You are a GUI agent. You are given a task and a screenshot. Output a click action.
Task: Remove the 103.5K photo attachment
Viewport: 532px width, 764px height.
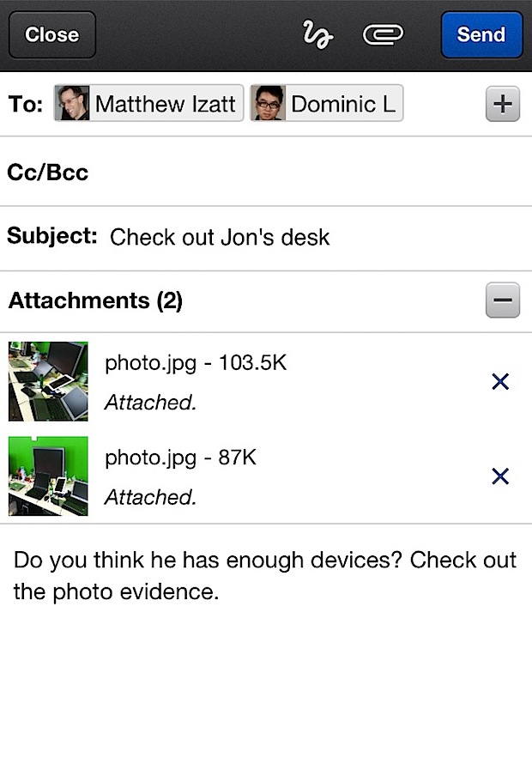[500, 382]
